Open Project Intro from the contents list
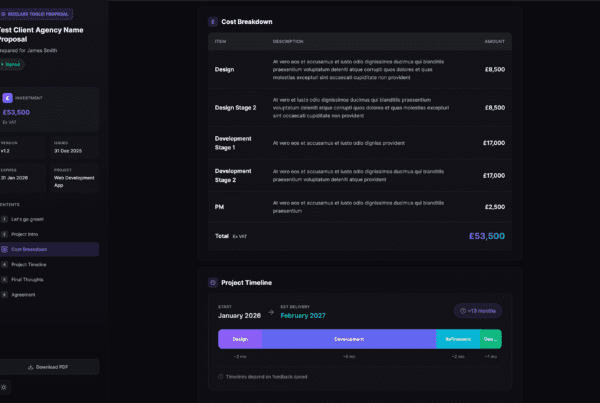Viewport: 600px width, 403px height. click(28, 233)
